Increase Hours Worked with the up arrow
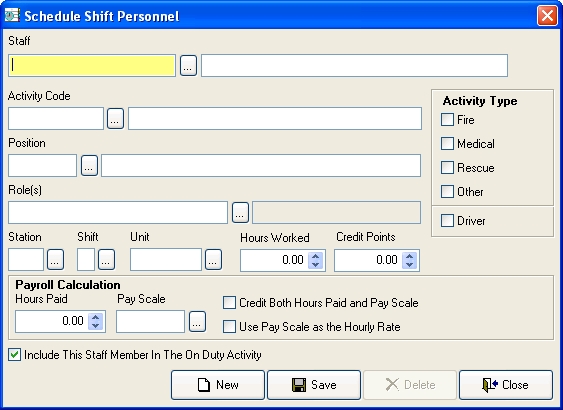 (x=316, y=256)
